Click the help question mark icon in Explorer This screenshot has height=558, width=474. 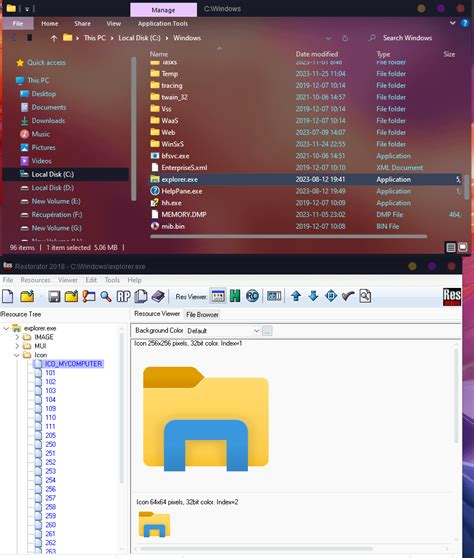pyautogui.click(x=465, y=23)
